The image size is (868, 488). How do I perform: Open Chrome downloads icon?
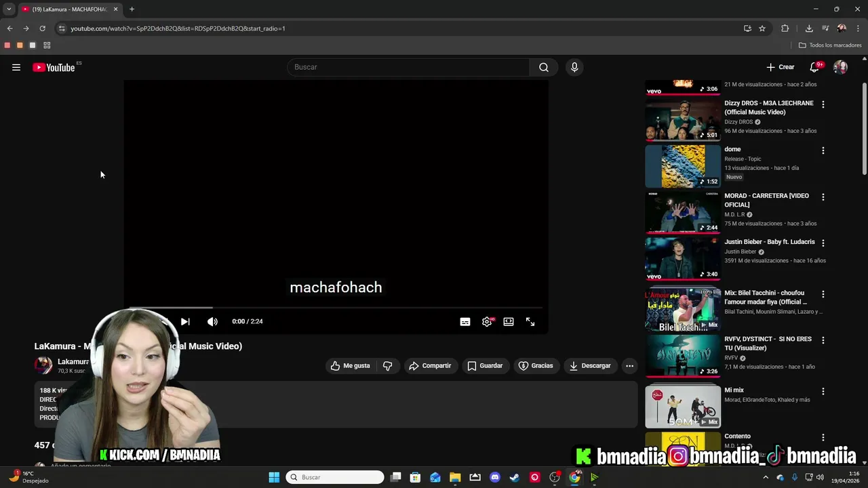pyautogui.click(x=809, y=28)
